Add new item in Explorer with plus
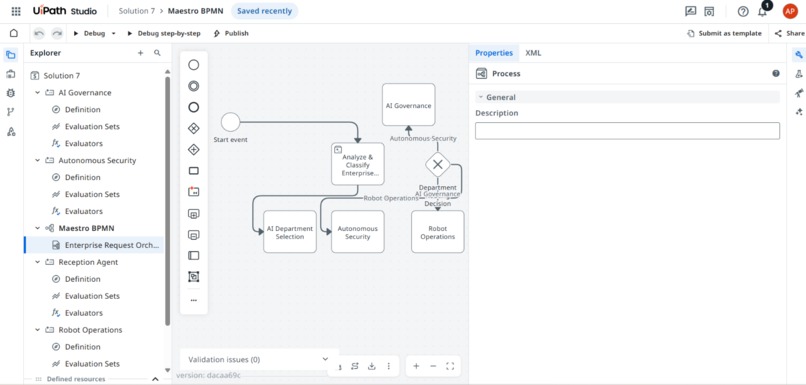The width and height of the screenshot is (806, 385). pyautogui.click(x=140, y=53)
